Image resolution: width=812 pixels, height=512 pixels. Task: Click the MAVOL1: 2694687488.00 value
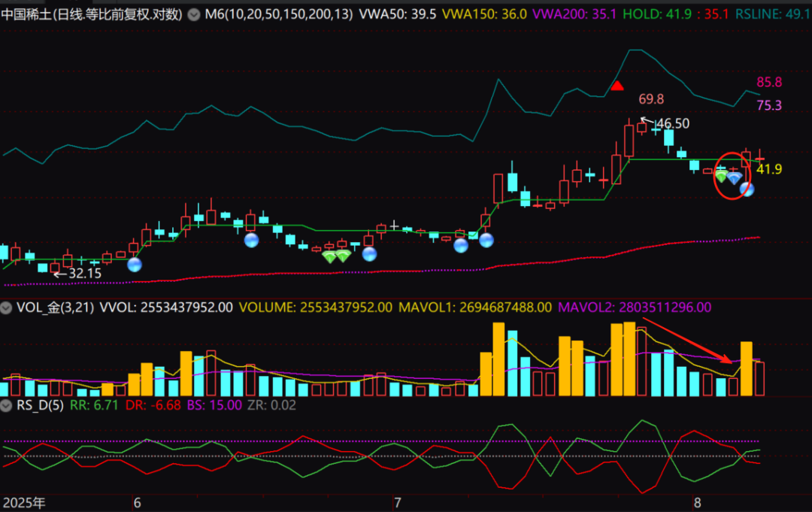(475, 308)
